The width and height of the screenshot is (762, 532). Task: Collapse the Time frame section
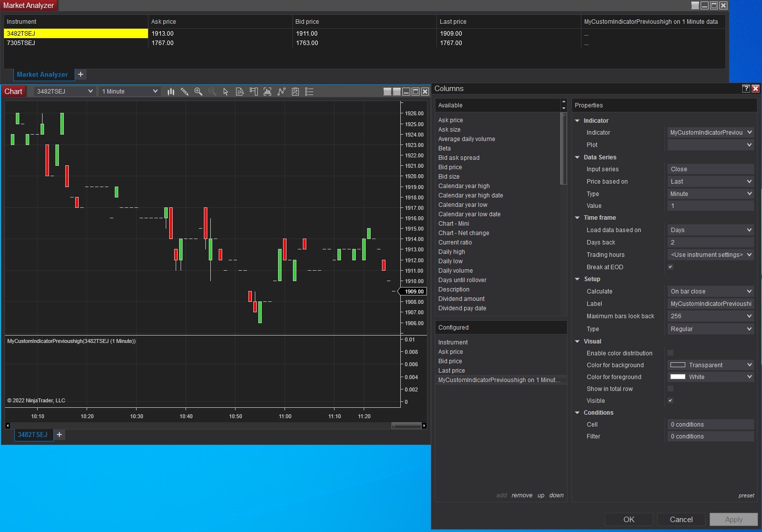[577, 218]
